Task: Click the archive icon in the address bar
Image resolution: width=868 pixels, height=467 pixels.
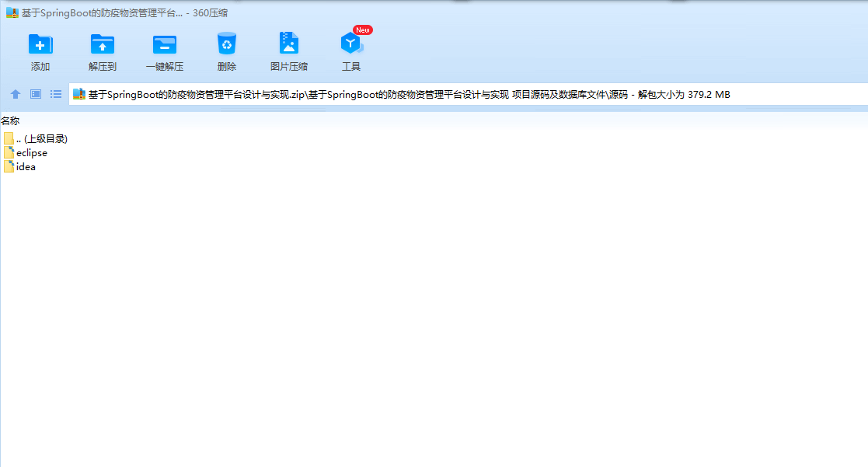Action: point(79,94)
